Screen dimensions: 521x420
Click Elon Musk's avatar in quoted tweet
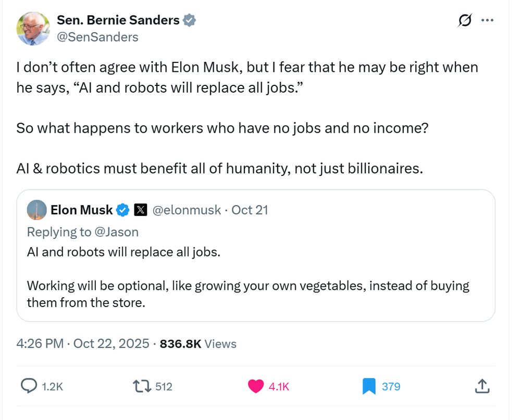coord(36,210)
